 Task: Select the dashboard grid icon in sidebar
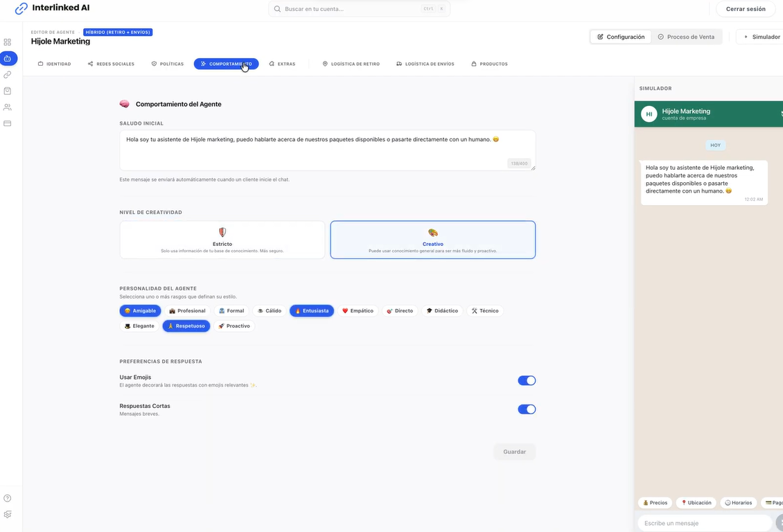(7, 42)
